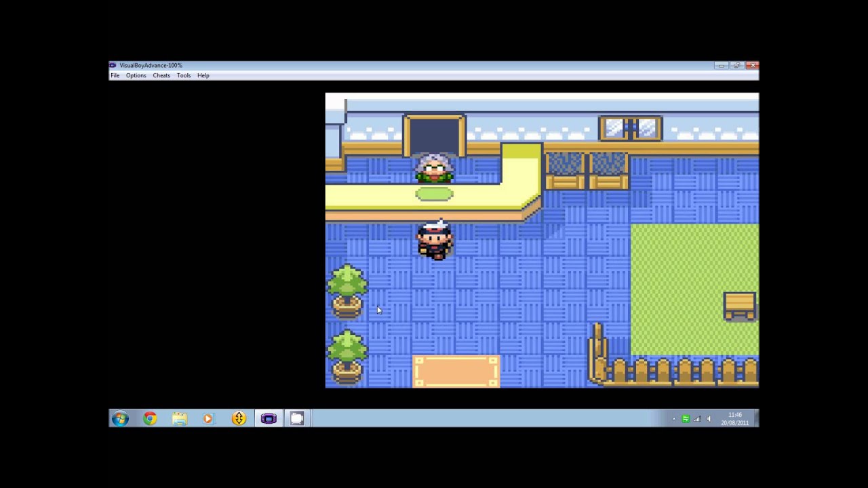Screen dimensions: 868x488
Task: Restore down the VisualBoyAdvance window
Action: (736, 65)
